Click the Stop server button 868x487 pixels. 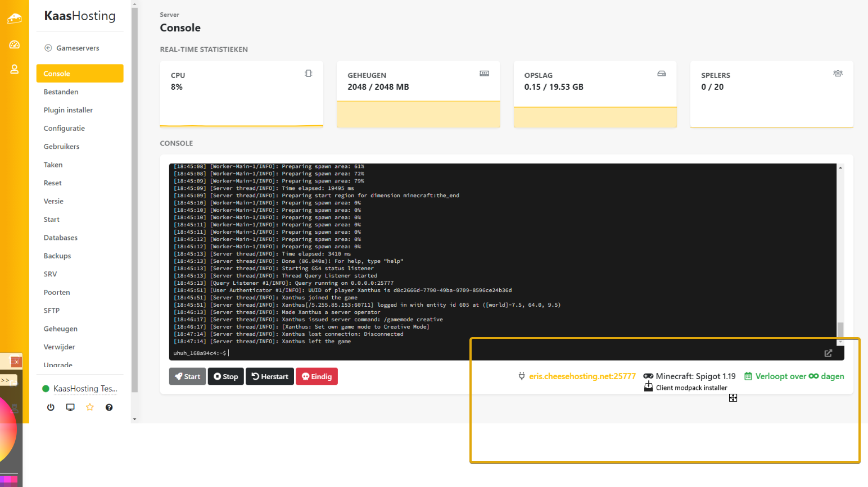[226, 376]
